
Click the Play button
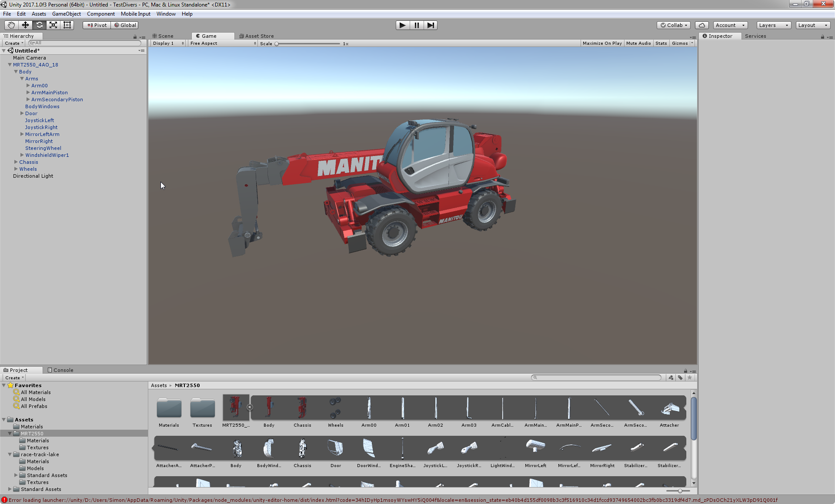click(403, 25)
